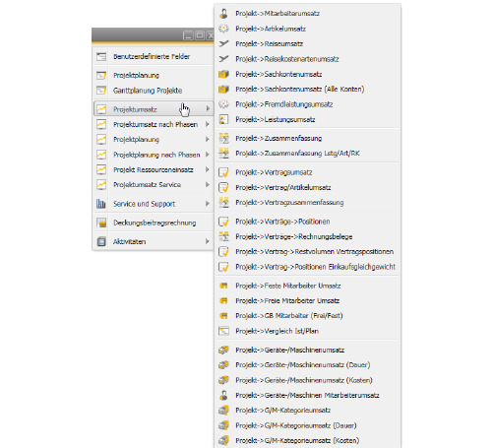This screenshot has height=448, width=494.
Task: Open Projektumsatz nach Phasen entry
Action: point(154,124)
